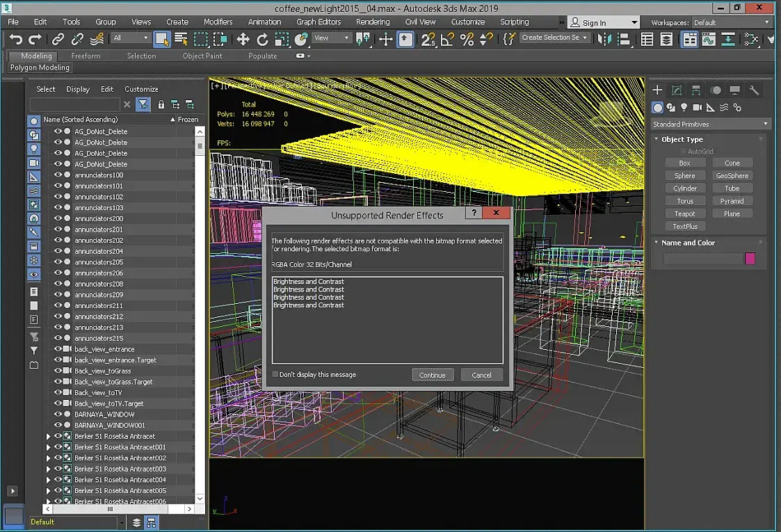Toggle Angle Snap in the toolbar
The image size is (781, 532).
coord(447,39)
